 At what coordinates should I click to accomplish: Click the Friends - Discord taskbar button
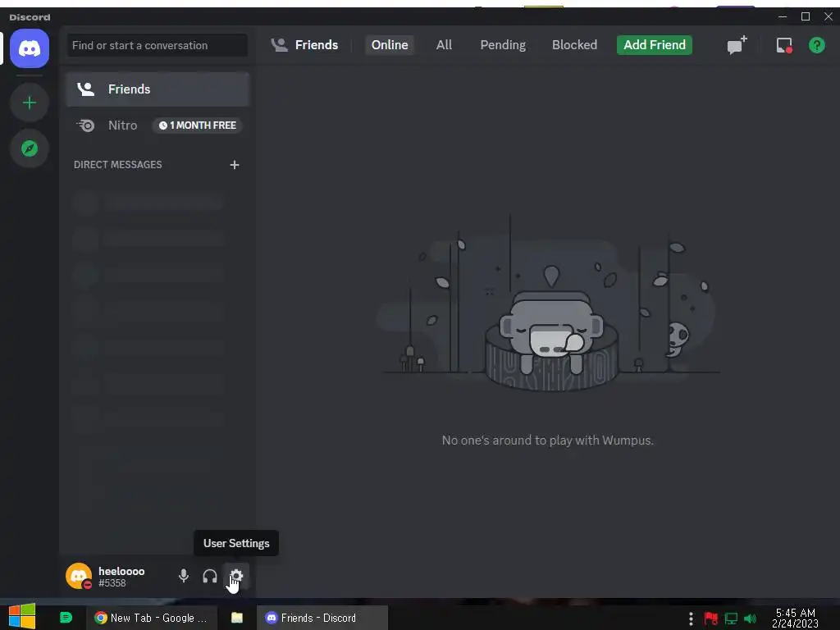point(322,618)
